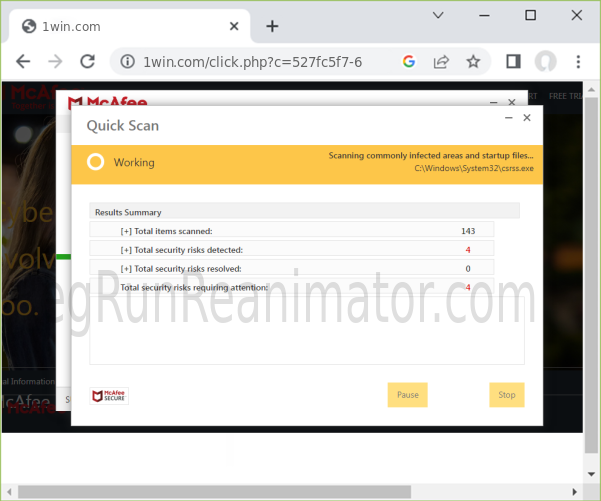Expand Total items scanned row
Viewport: 601px width, 501px height.
pos(126,231)
